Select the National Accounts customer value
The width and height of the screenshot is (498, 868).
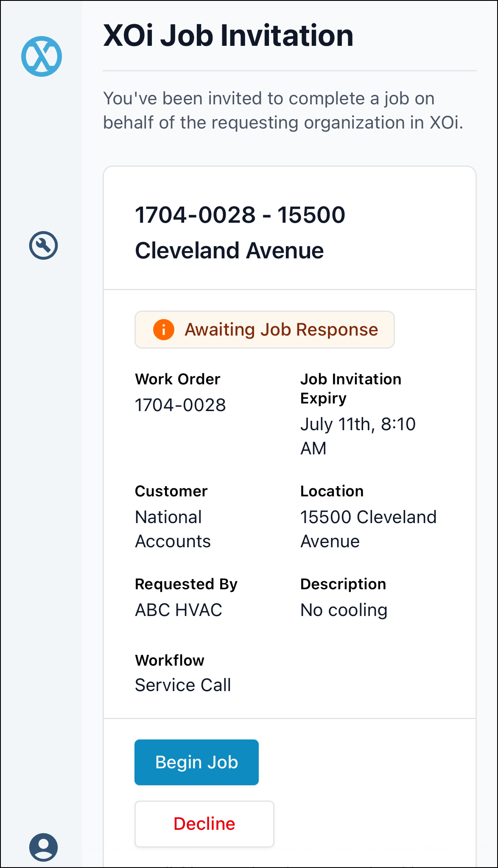[173, 529]
